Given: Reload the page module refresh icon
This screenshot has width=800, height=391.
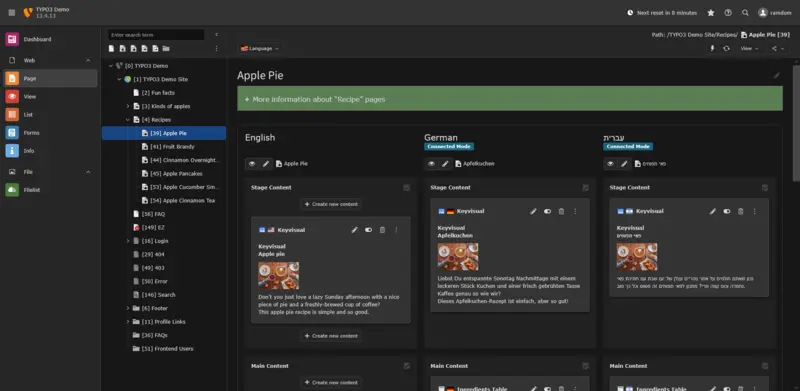Looking at the screenshot, I should click(x=726, y=48).
